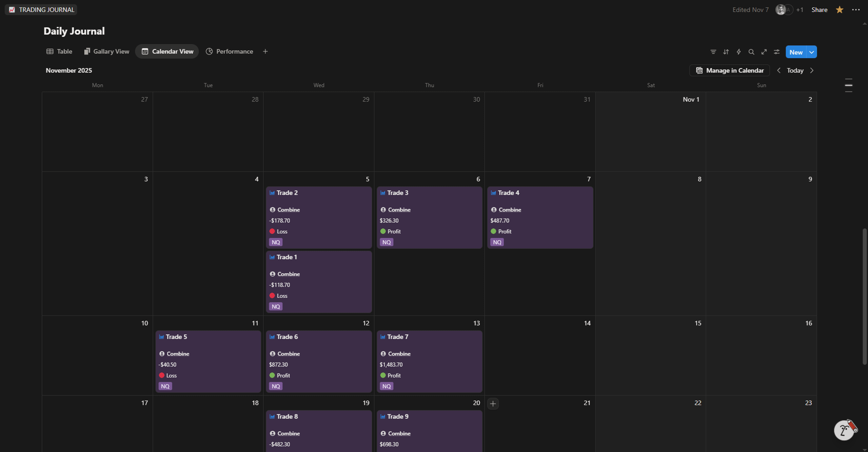Open Trade 2 card
Viewport: 868px width, 452px height.
[319, 217]
